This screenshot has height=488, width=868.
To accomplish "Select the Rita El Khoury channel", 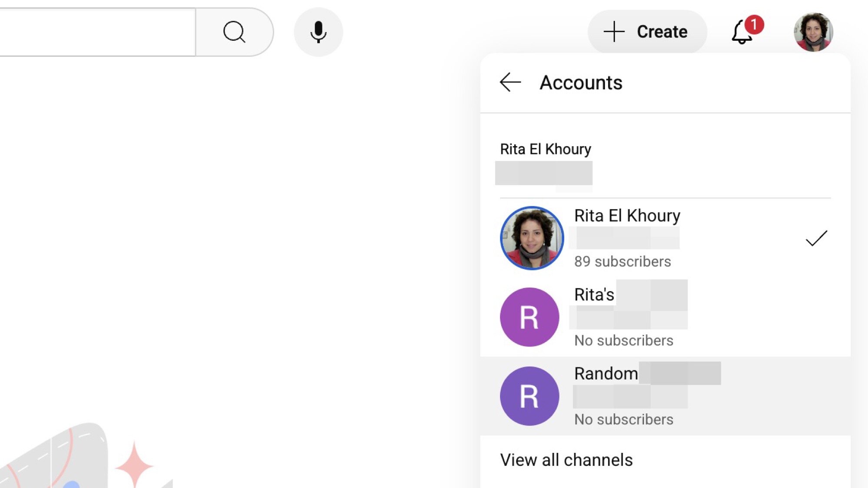I will 627,216.
